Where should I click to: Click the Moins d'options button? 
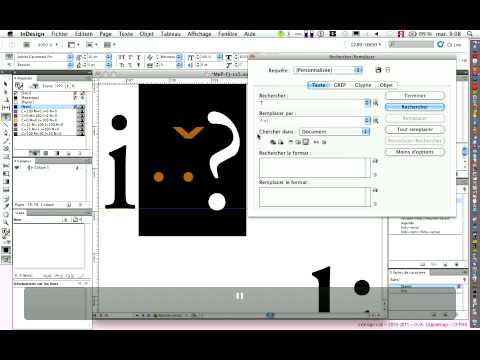(x=415, y=152)
